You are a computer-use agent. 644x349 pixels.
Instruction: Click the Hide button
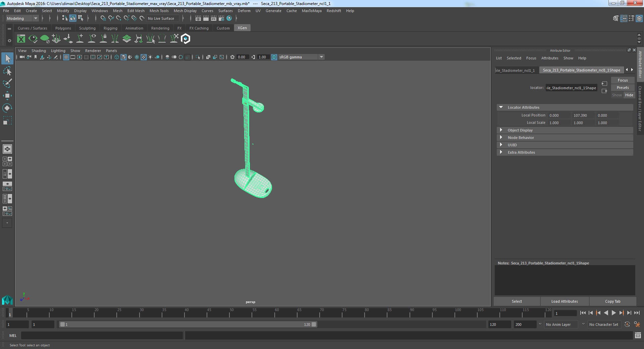(629, 95)
